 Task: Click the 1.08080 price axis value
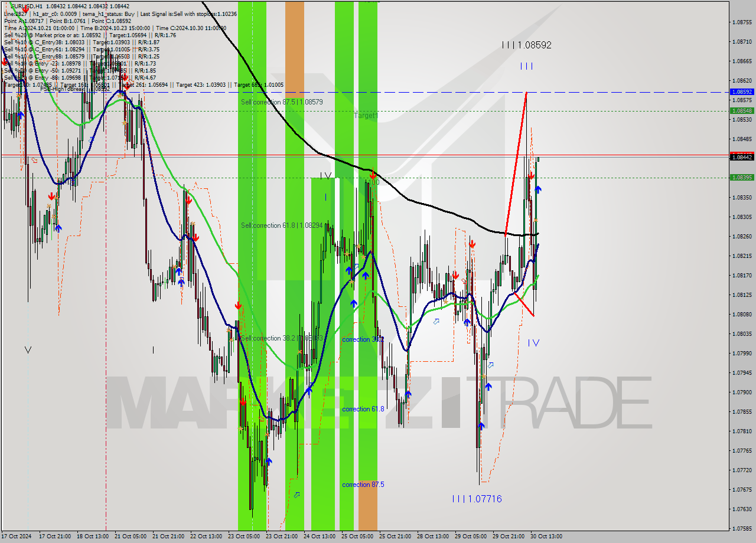tap(742, 314)
